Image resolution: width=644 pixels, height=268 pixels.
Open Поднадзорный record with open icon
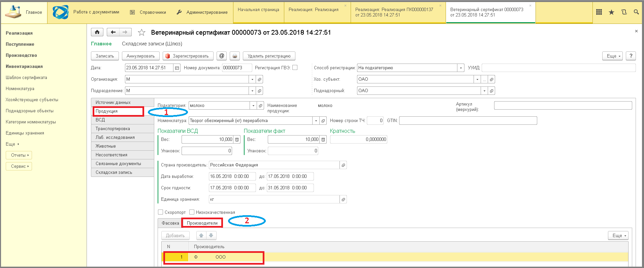pyautogui.click(x=491, y=91)
